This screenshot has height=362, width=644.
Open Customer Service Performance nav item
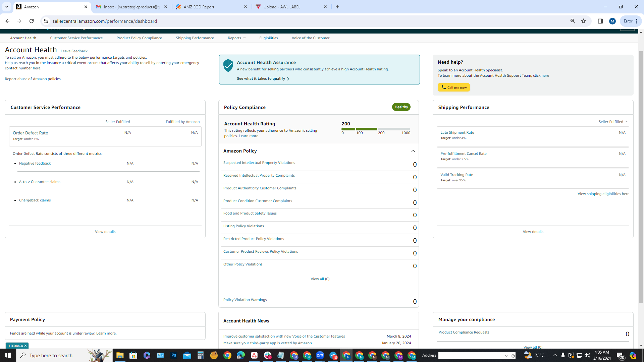76,38
